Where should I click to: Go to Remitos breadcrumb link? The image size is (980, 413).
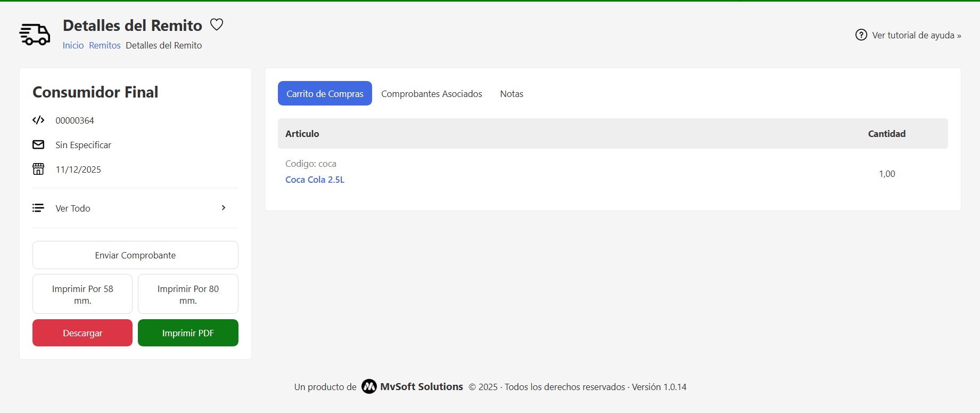tap(104, 45)
